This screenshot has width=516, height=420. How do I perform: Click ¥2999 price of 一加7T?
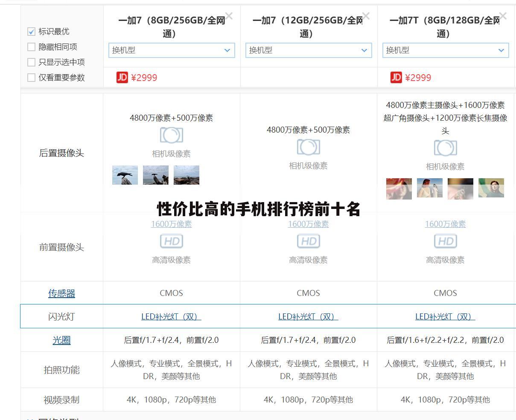pyautogui.click(x=418, y=78)
